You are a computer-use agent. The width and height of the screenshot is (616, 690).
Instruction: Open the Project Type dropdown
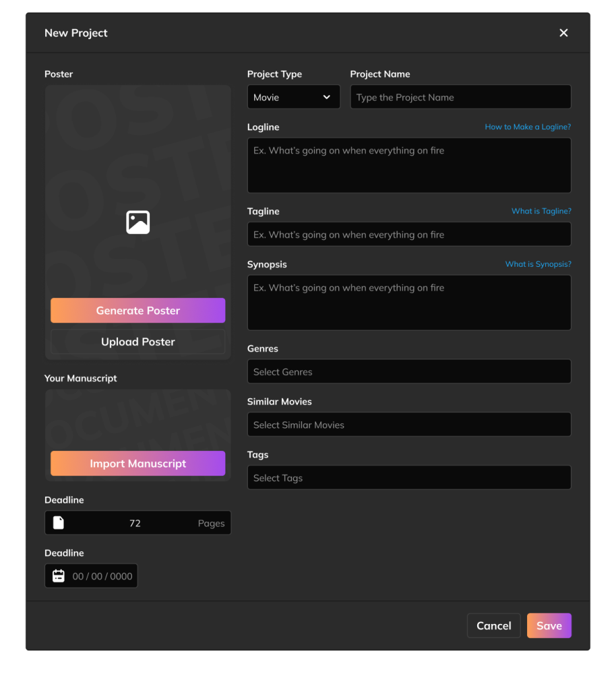pyautogui.click(x=293, y=97)
